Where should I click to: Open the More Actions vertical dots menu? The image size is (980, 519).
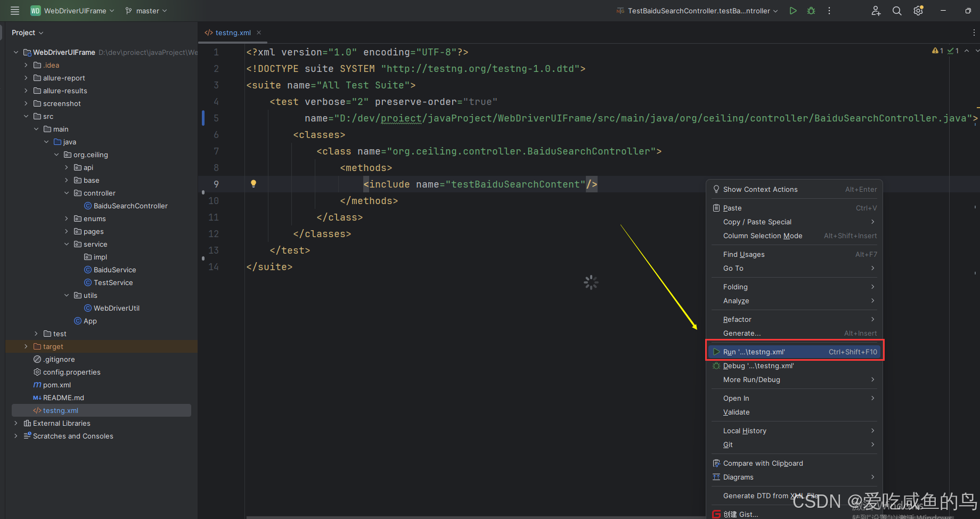pyautogui.click(x=829, y=11)
